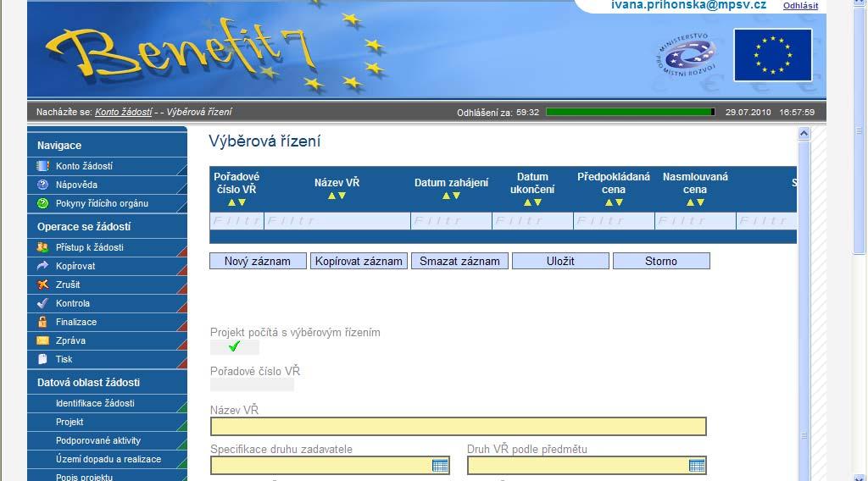
Task: Click the Pořadové číslo VŘ filter box
Action: 237,221
